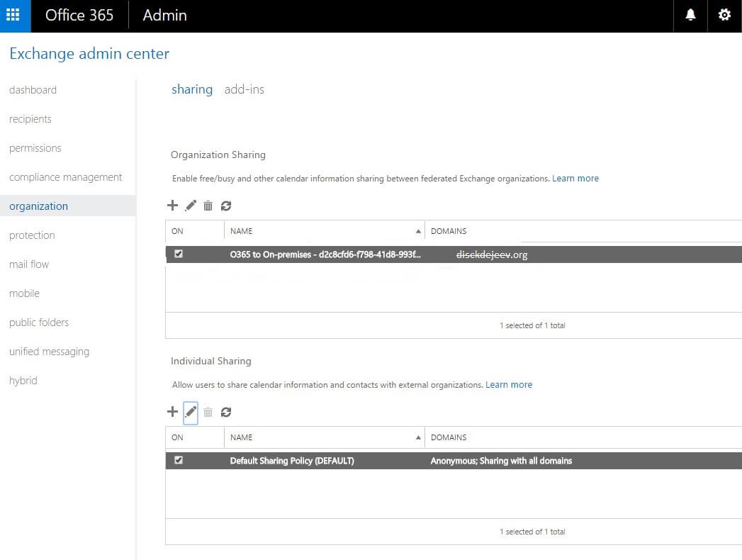Sort Organization Sharing by NAME column
The width and height of the screenshot is (742, 560).
324,231
